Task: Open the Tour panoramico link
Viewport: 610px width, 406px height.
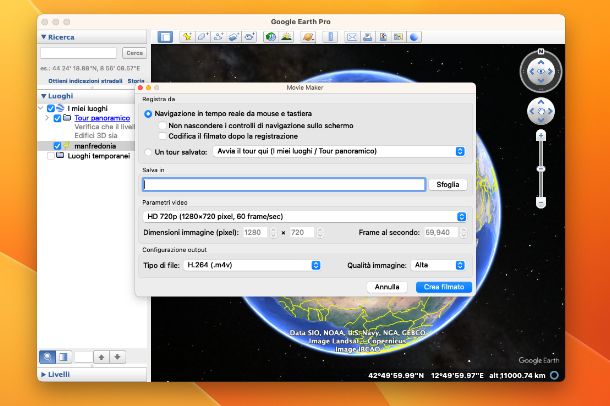Action: [102, 118]
